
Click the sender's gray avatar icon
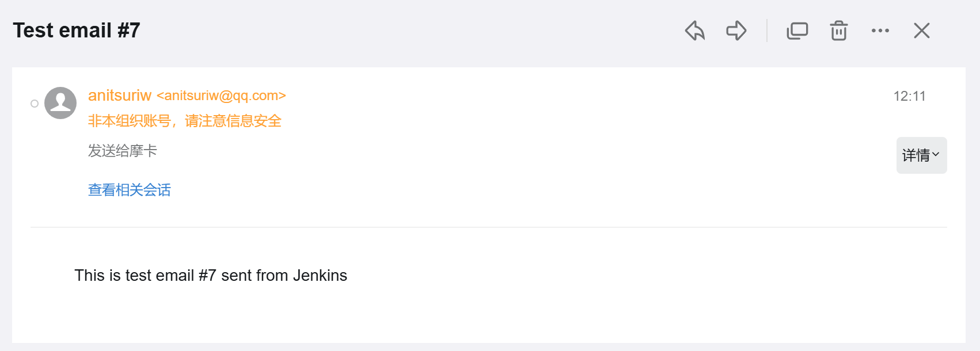click(60, 103)
